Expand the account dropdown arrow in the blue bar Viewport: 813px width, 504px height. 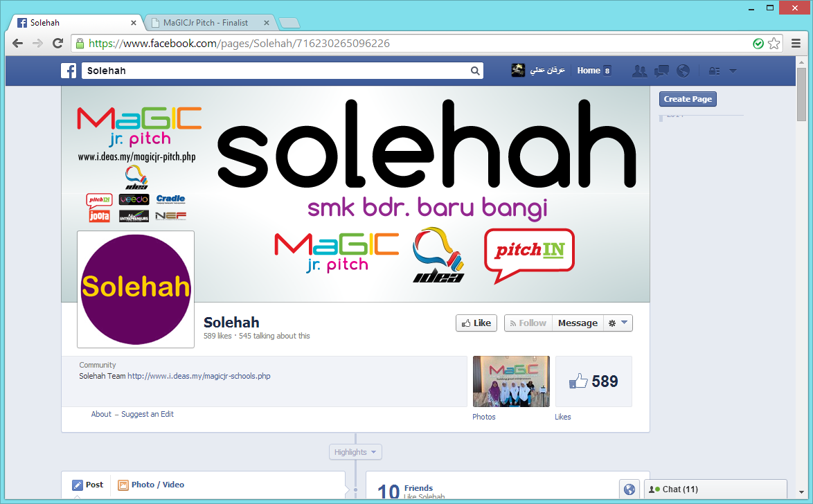(x=733, y=71)
